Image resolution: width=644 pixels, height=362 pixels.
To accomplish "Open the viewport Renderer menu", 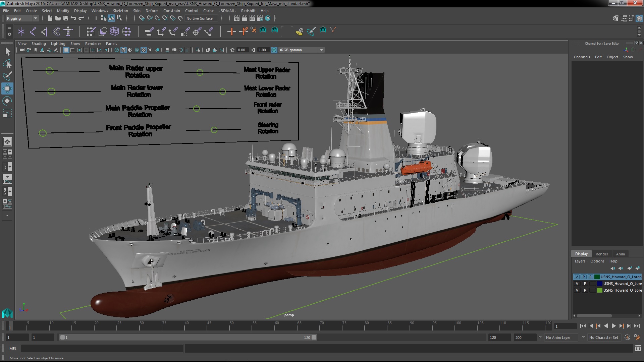I will pyautogui.click(x=93, y=44).
